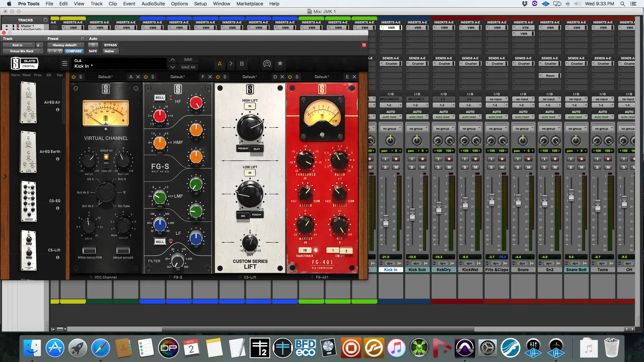Click the Snare Bott track name
The width and height of the screenshot is (644, 362).
tap(576, 269)
